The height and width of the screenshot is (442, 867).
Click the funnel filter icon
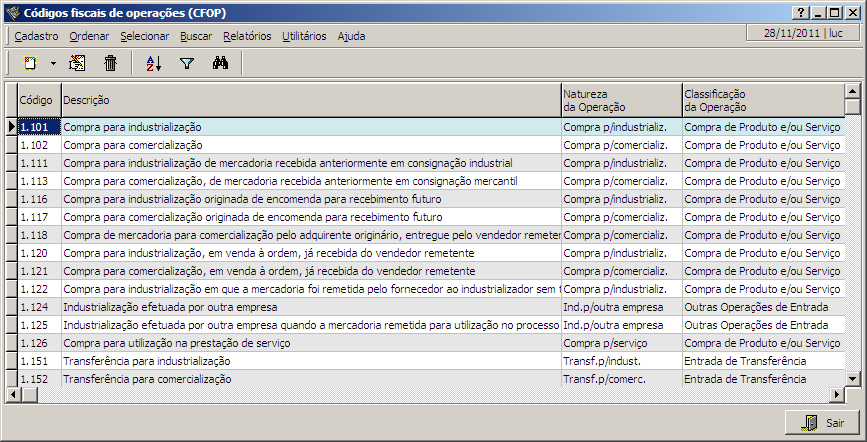186,63
